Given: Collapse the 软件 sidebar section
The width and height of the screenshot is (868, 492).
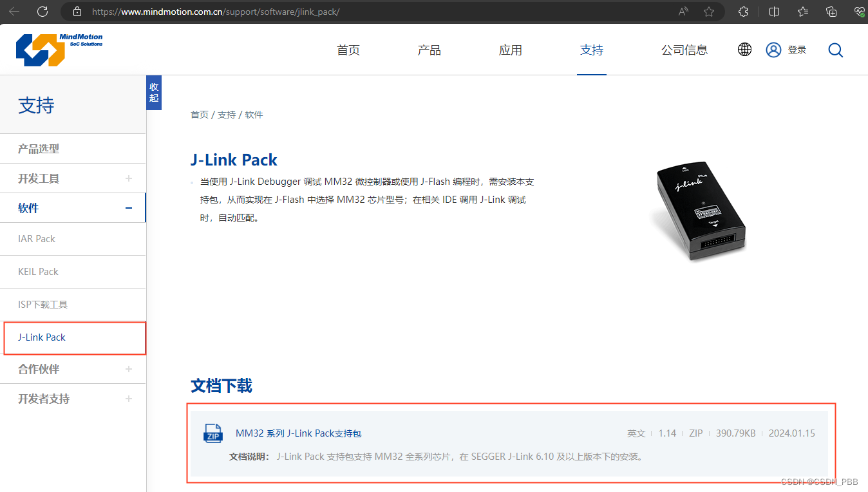Looking at the screenshot, I should coord(129,208).
